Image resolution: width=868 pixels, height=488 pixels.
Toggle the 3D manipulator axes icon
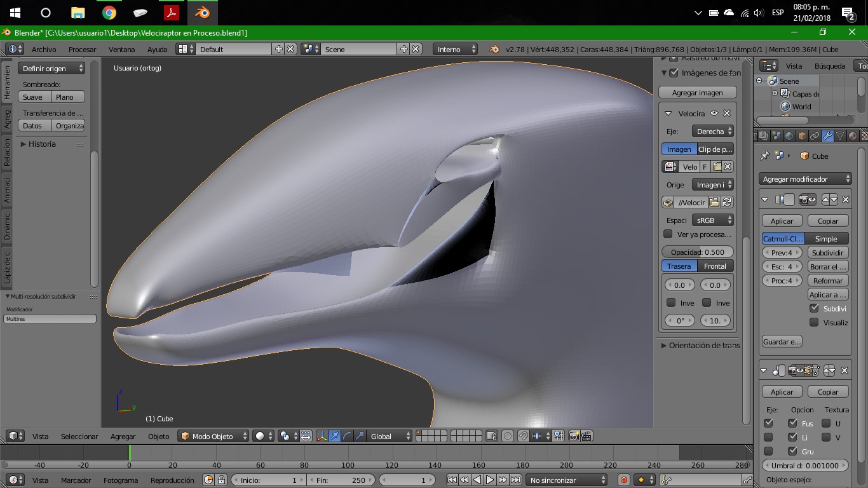pos(321,436)
